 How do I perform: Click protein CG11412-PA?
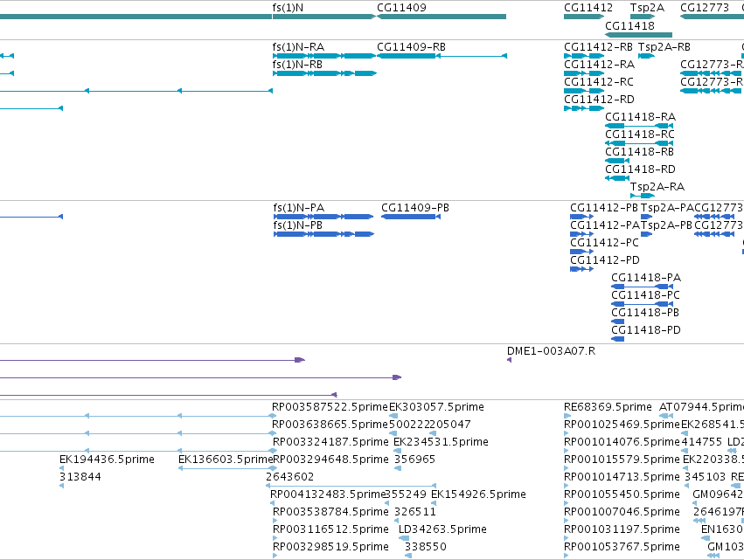click(581, 234)
